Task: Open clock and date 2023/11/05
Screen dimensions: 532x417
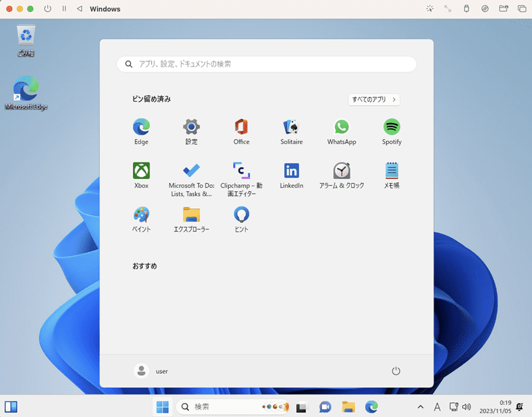Action: [x=495, y=406]
